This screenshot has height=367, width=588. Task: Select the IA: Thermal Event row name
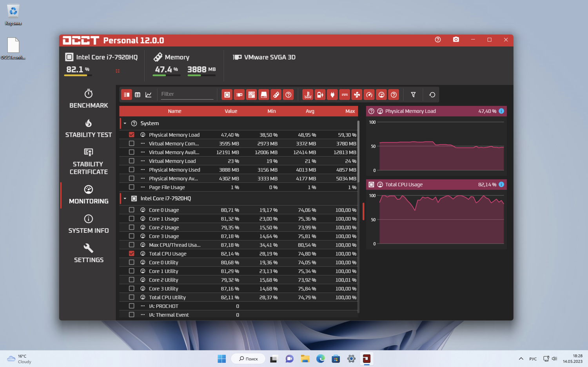pos(169,315)
